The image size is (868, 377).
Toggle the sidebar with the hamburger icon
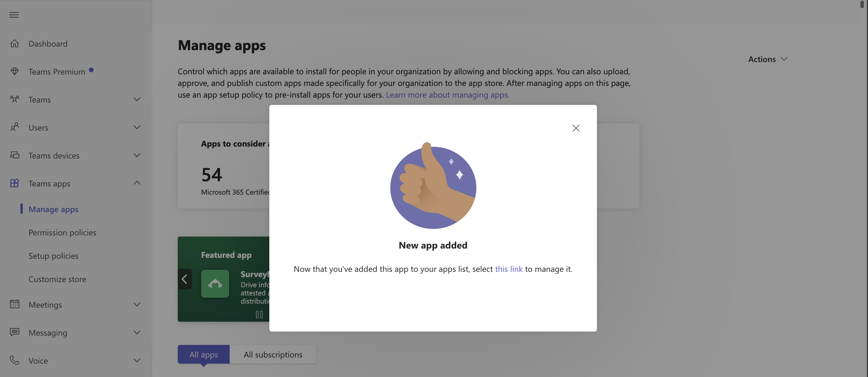[x=14, y=15]
